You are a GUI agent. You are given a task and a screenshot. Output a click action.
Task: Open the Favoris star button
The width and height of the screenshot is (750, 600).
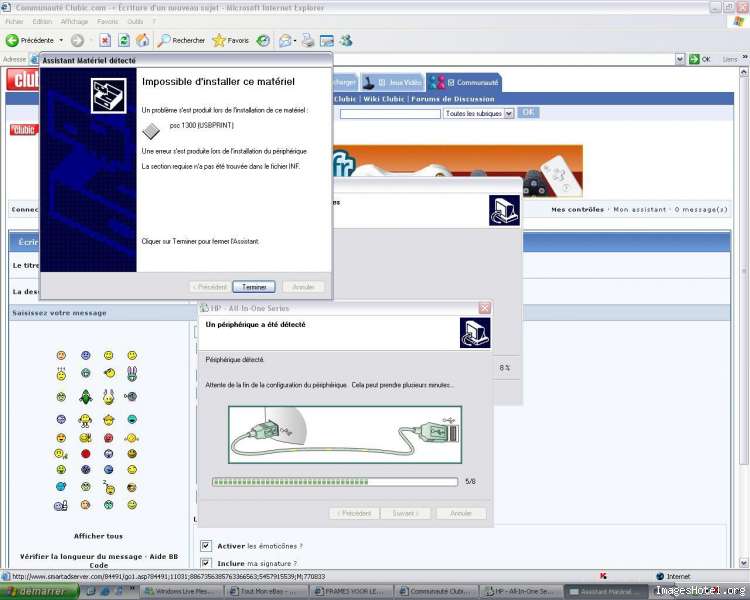230,41
